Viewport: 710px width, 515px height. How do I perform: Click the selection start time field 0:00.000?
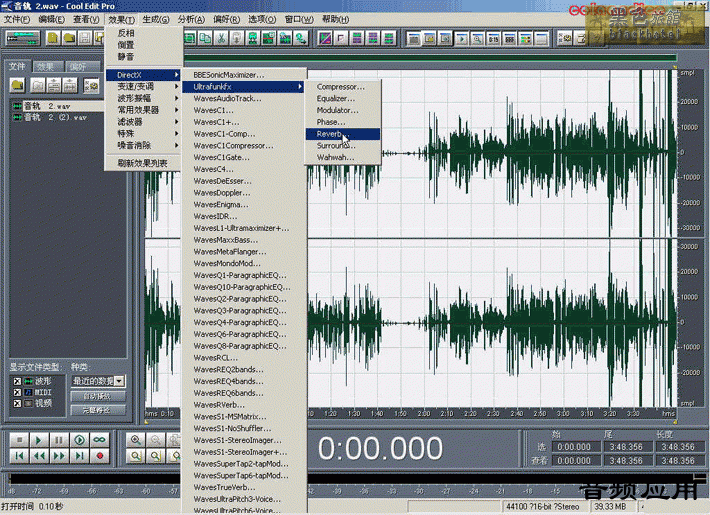(575, 447)
